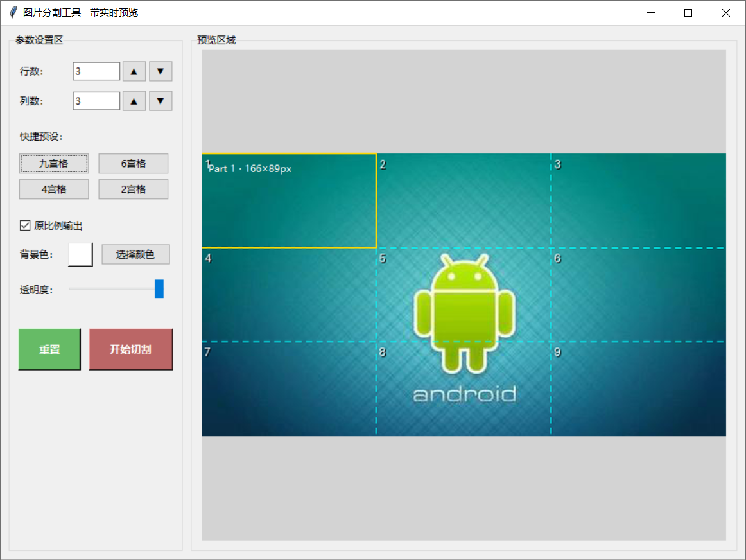Decrease 列数 using the down arrow
The width and height of the screenshot is (746, 560).
[x=160, y=100]
